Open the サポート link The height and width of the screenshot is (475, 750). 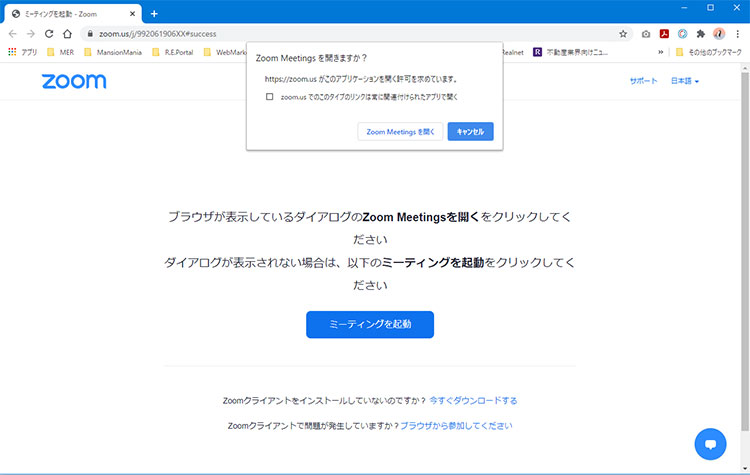point(643,81)
